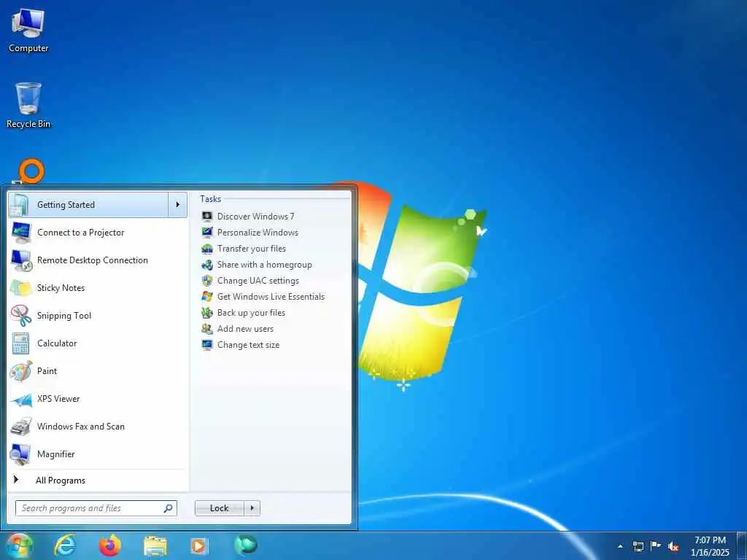Click the search magnifying glass icon
The height and width of the screenshot is (560, 747).
169,508
